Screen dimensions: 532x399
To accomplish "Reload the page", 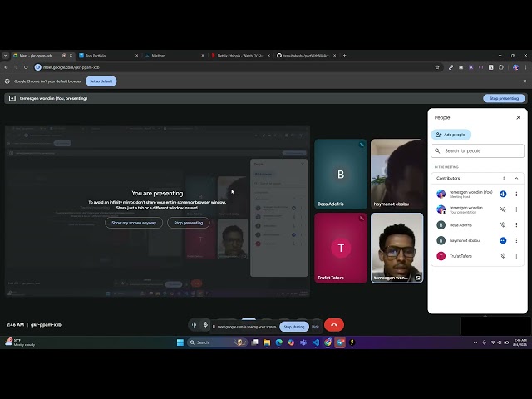I will point(26,67).
